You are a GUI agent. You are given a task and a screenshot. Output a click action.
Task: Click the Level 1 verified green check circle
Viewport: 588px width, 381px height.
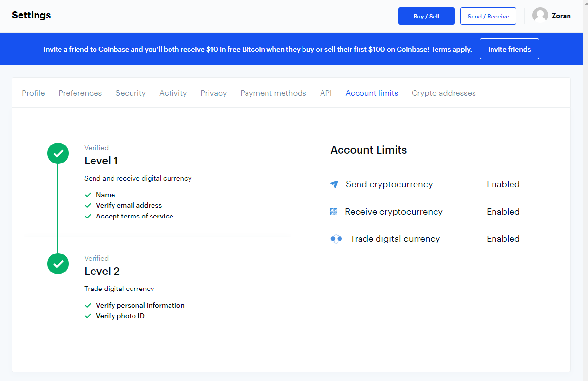tap(58, 154)
